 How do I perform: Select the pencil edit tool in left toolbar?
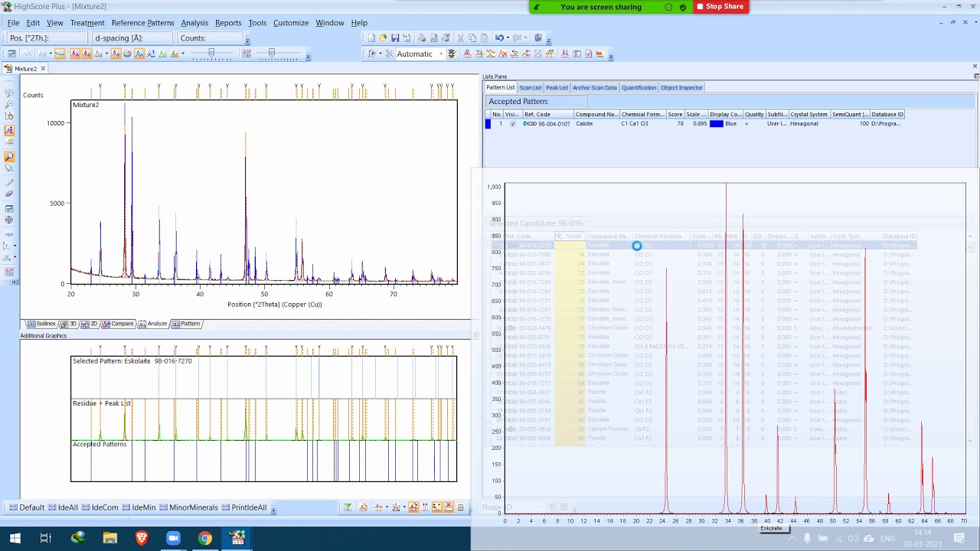tap(9, 181)
